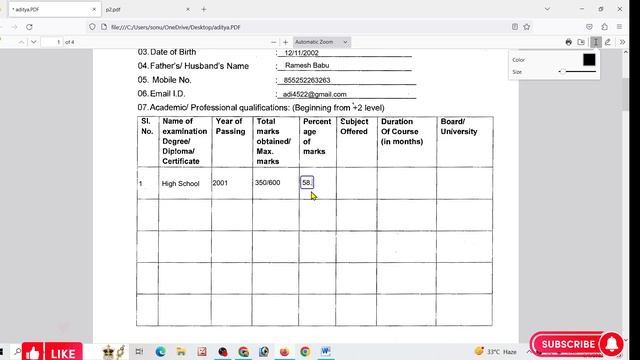The height and width of the screenshot is (360, 640).
Task: Open File Explorer from the taskbar
Action: [x=181, y=351]
